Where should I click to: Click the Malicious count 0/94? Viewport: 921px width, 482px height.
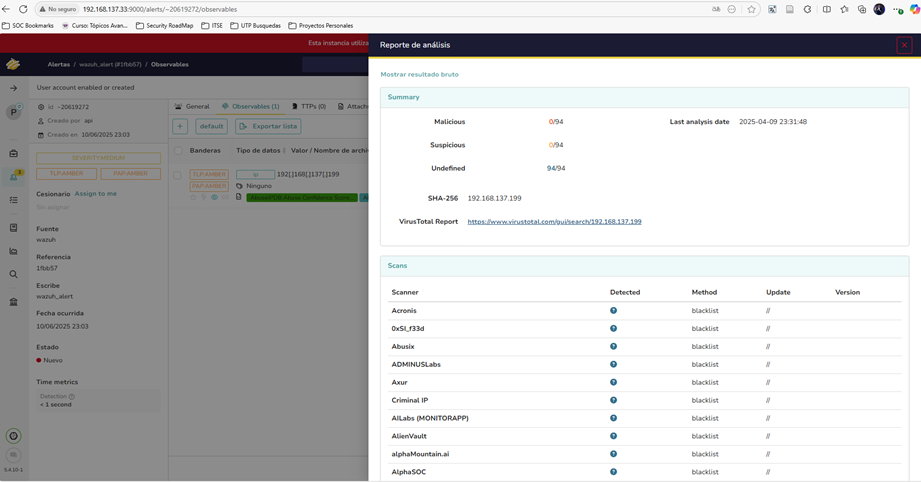[556, 122]
